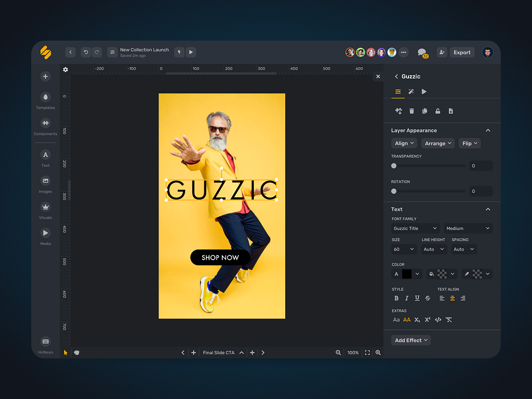Collapse the Layer Appearance section
Viewport: 532px width, 399px height.
coord(488,130)
